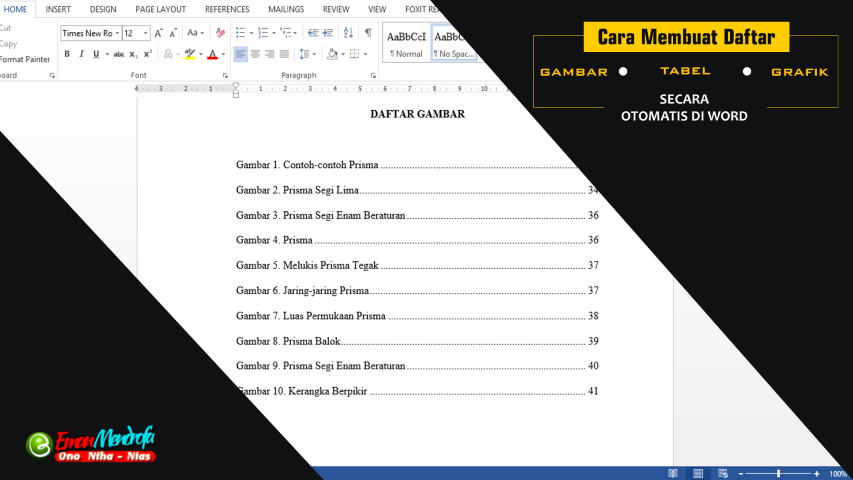Show paragraph marks with pilcrow icon
Image resolution: width=853 pixels, height=480 pixels.
pyautogui.click(x=368, y=33)
